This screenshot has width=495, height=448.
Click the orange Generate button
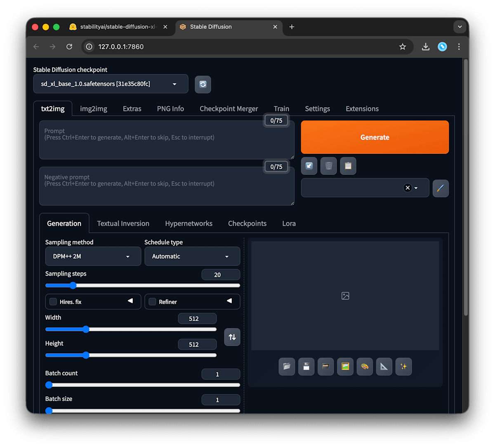(x=375, y=137)
